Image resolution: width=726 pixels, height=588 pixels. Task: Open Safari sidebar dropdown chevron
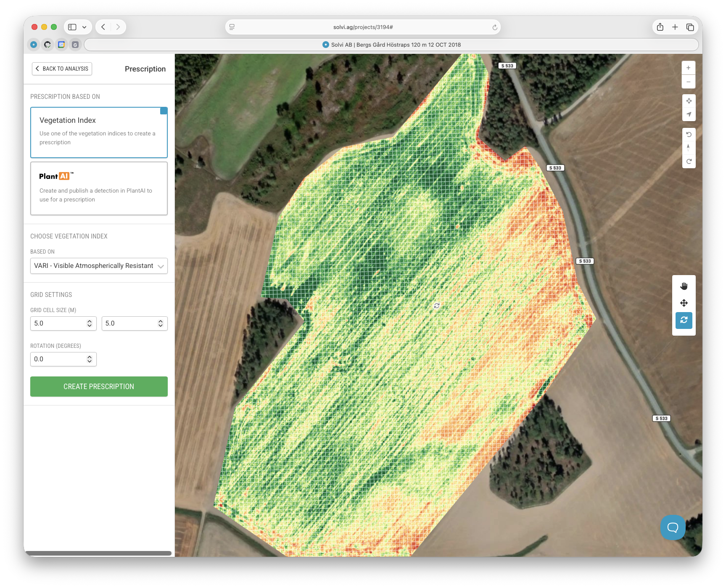coord(84,27)
